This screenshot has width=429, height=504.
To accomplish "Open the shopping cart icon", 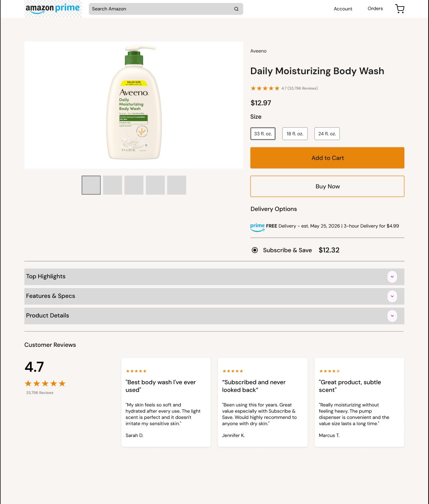I will (x=400, y=9).
